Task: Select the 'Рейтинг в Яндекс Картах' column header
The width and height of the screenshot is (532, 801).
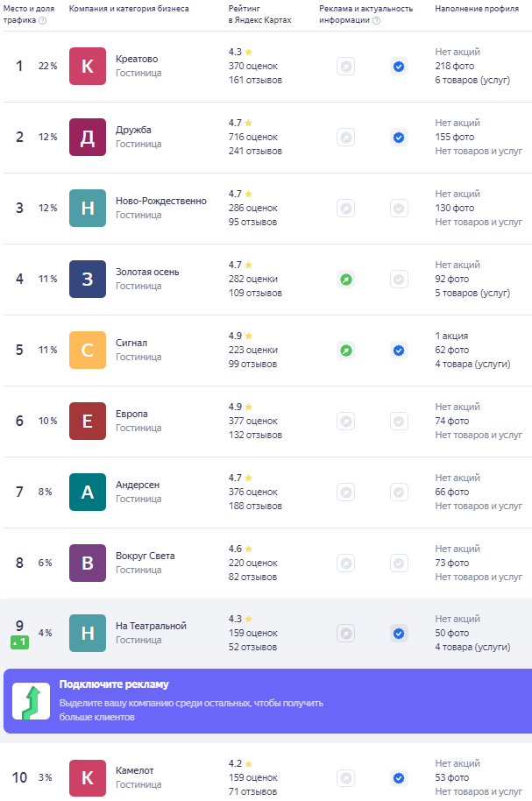Action: tap(259, 14)
